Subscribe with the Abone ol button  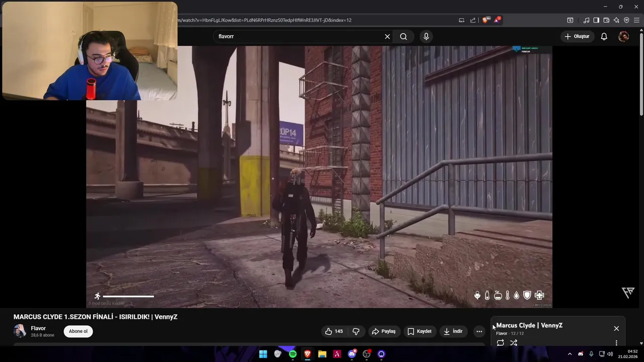(78, 331)
